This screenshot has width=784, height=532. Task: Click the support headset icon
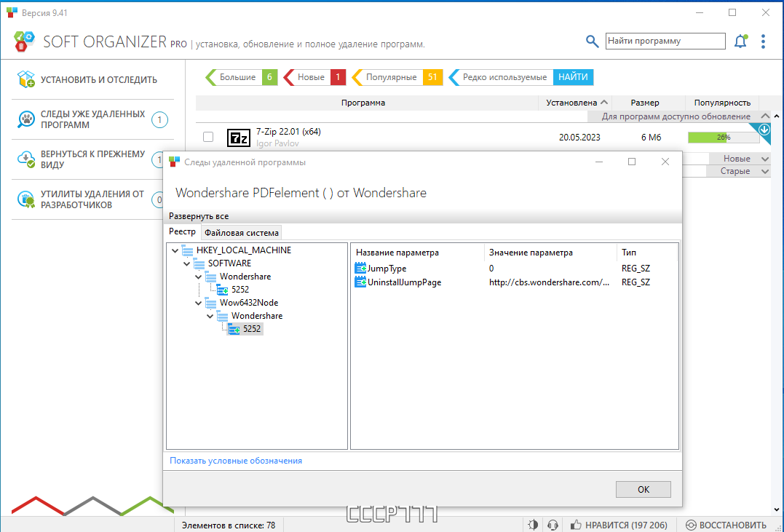pyautogui.click(x=553, y=525)
